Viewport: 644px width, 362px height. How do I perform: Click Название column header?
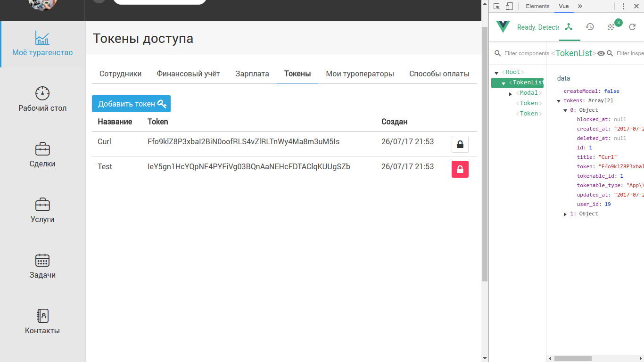(x=115, y=122)
